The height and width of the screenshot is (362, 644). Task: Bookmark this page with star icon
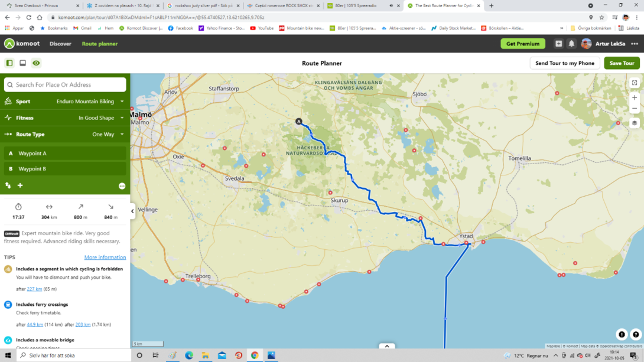tap(601, 18)
